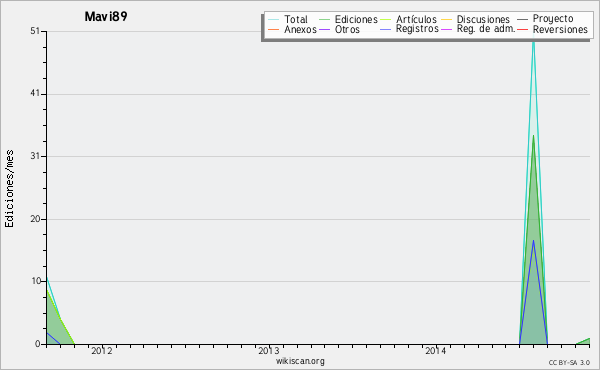Select the Total legend entry
The height and width of the screenshot is (370, 600).
pos(288,19)
